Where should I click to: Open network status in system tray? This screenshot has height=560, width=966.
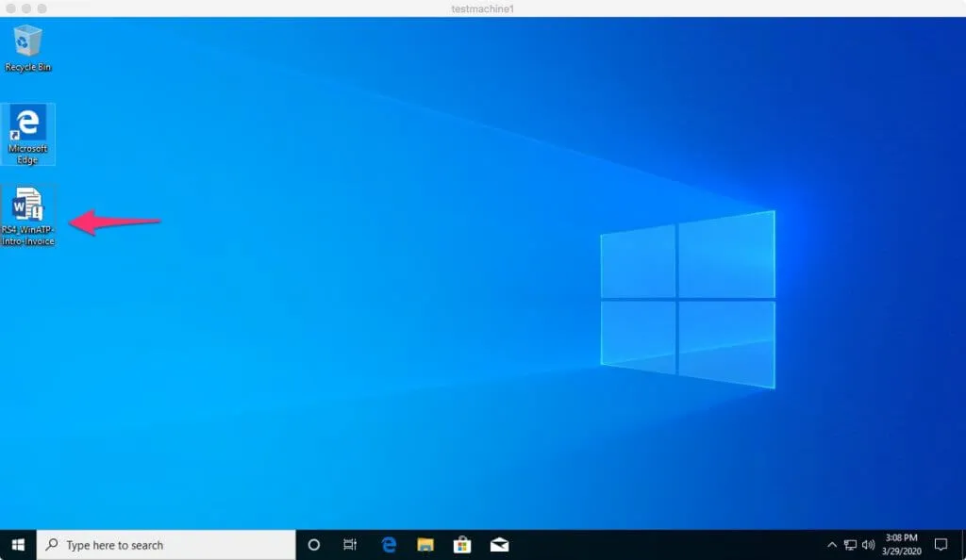850,545
